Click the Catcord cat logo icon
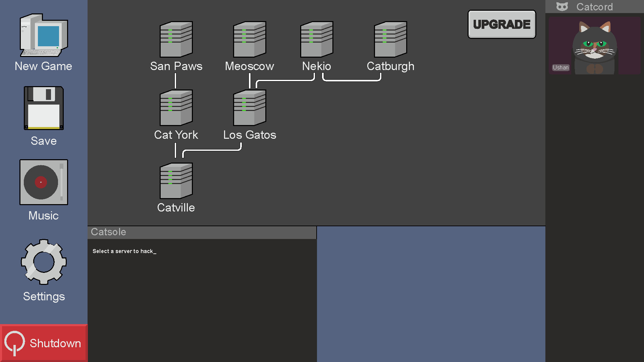 562,7
